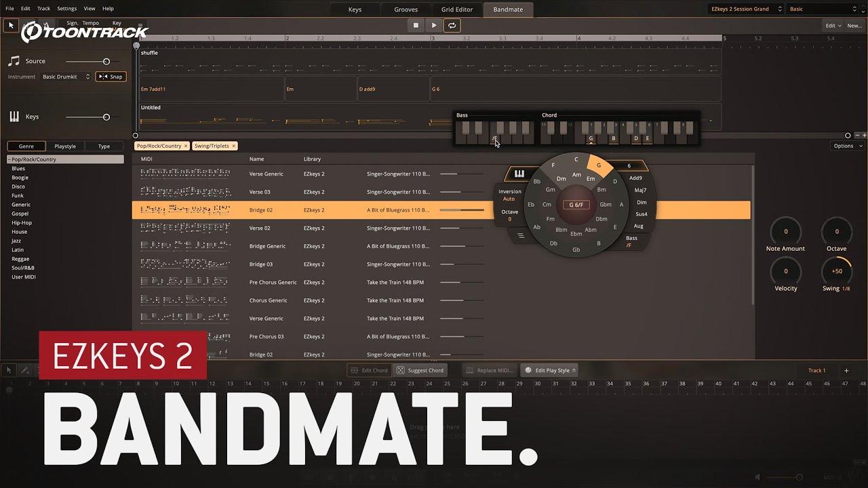Screen dimensions: 868x488
Task: Click the Keys piano icon
Action: tap(14, 117)
